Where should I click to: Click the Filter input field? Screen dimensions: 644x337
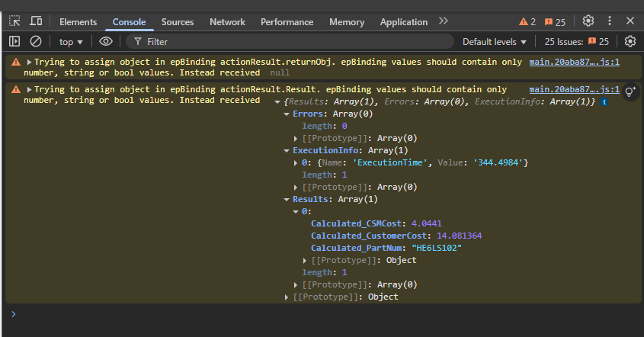tap(290, 41)
